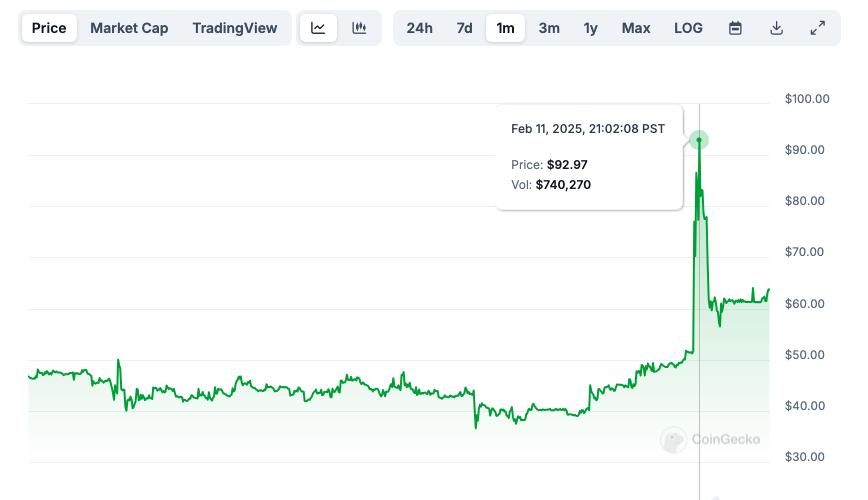Set time range to 7d
This screenshot has width=868, height=500.
[x=465, y=28]
